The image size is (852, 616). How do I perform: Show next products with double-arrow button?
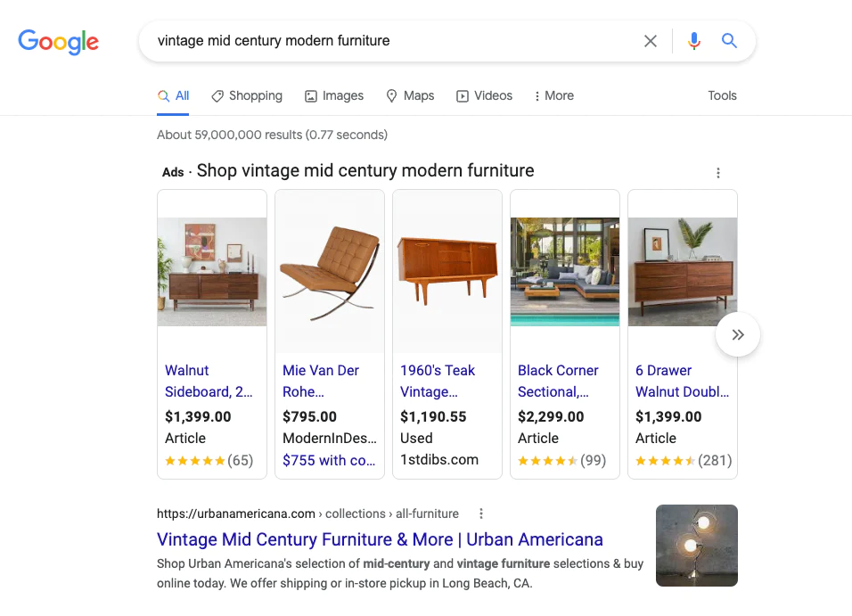pyautogui.click(x=737, y=334)
